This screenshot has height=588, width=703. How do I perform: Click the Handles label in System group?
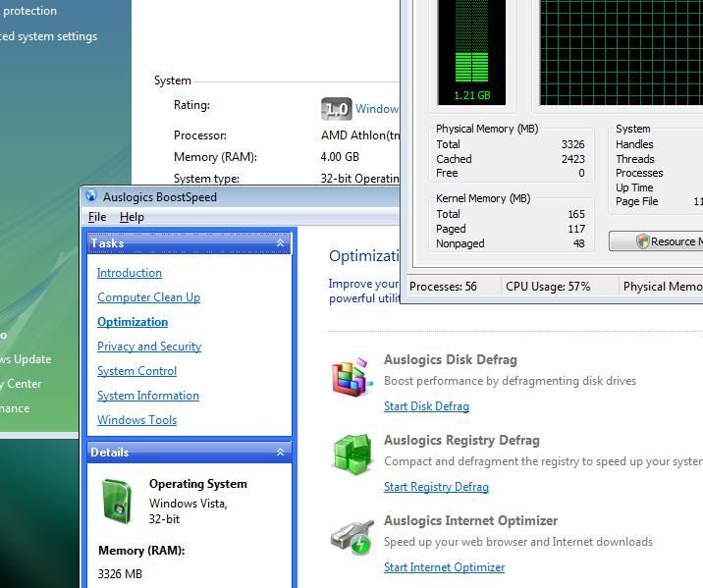pyautogui.click(x=634, y=144)
